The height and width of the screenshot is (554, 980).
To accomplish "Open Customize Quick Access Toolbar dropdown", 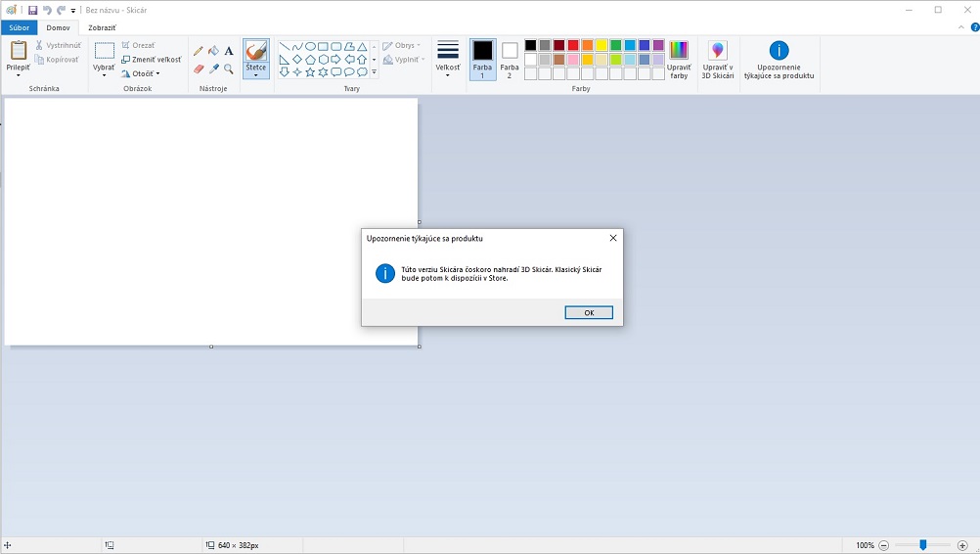I will pos(73,11).
